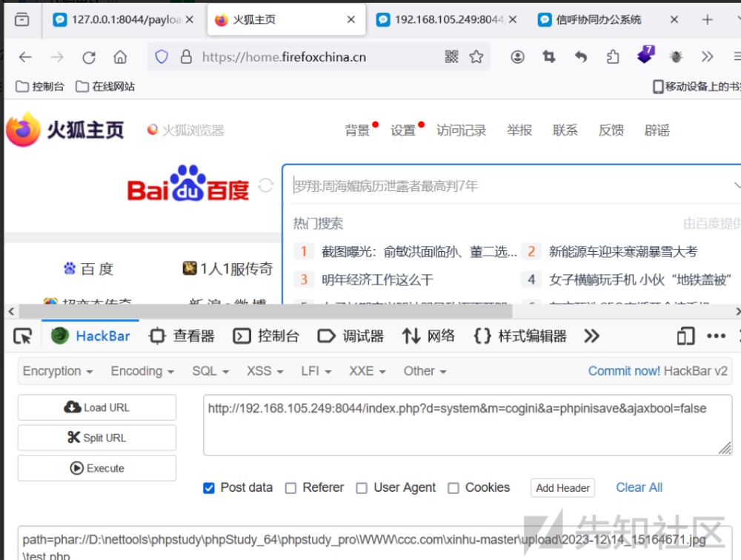
Task: Select the HackBar devtools tab
Action: click(90, 336)
